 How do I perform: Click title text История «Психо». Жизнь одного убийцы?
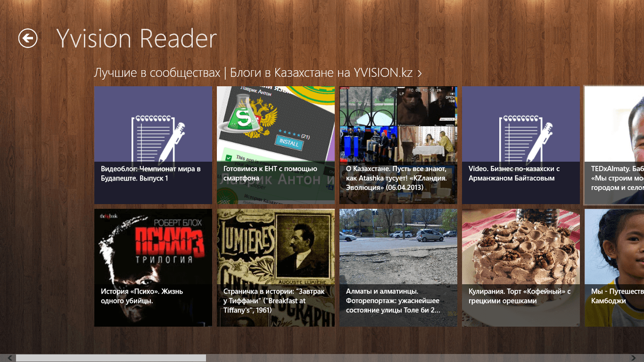pyautogui.click(x=142, y=296)
